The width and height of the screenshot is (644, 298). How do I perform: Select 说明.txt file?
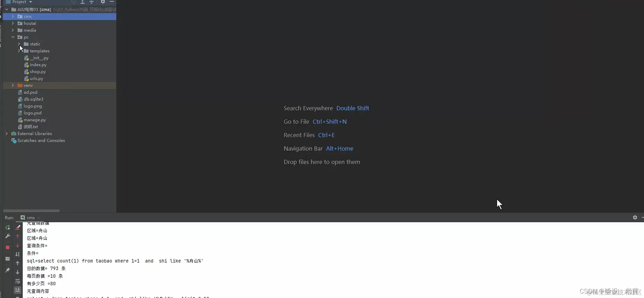(x=31, y=127)
